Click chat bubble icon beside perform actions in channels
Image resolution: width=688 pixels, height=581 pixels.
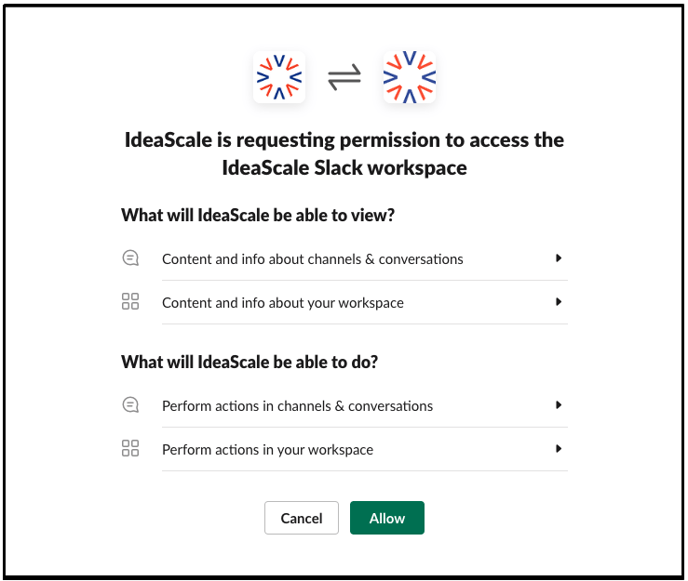[130, 405]
